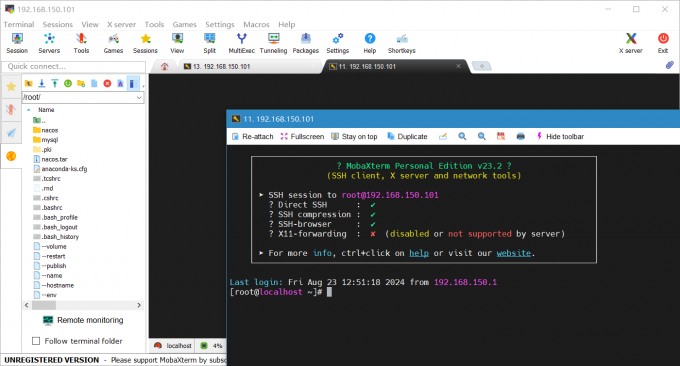Click the paperclip icon at tab bar's end
This screenshot has height=366, width=680.
tap(670, 65)
